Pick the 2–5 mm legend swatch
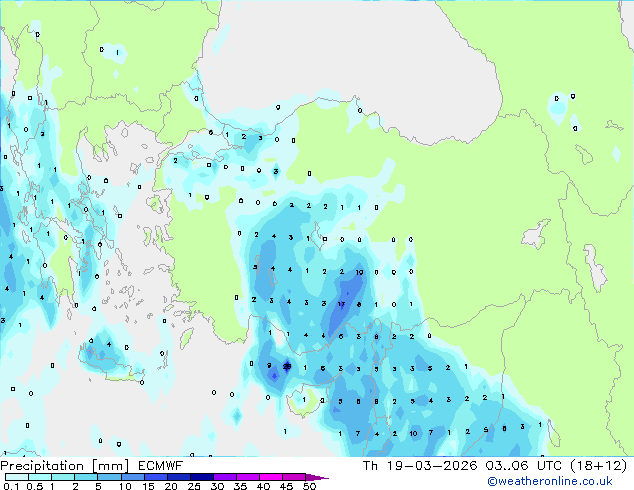 coord(86,477)
